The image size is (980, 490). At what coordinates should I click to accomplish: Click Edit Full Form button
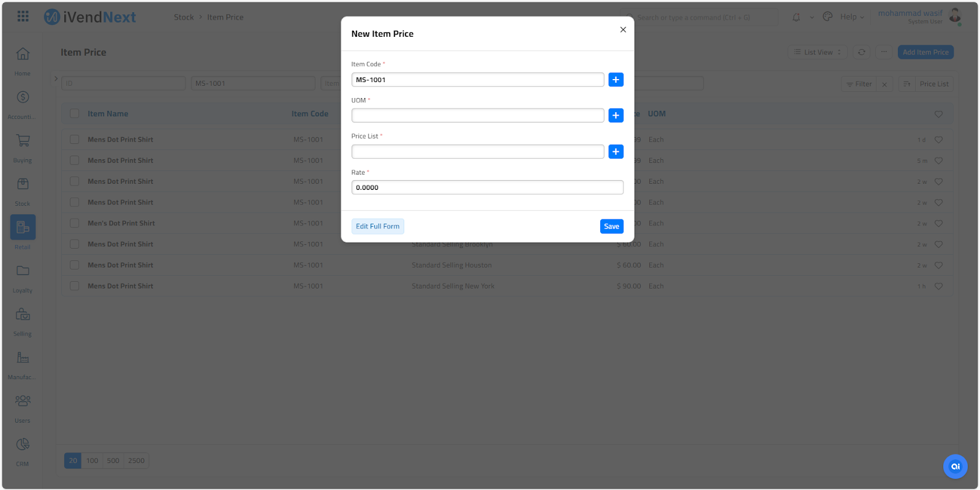pos(378,227)
